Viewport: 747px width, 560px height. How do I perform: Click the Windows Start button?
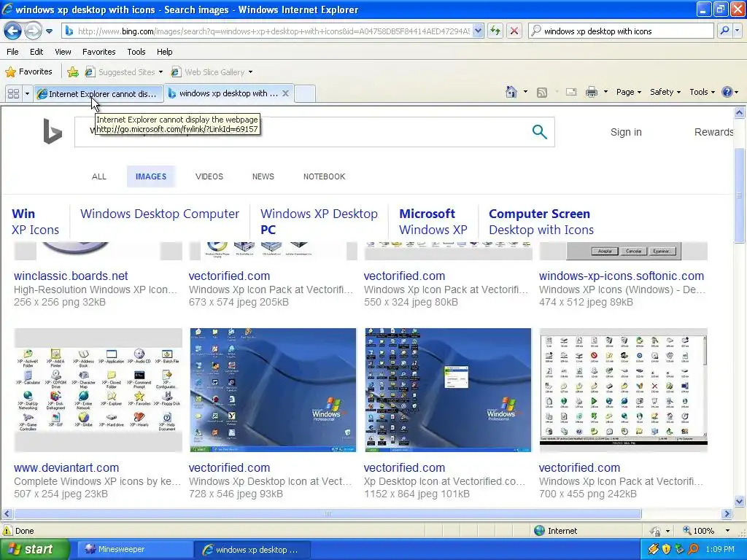[34, 550]
